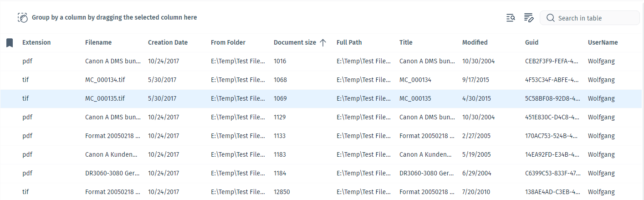Click the drag-hand group icon
Viewport: 644px width, 200px height.
click(x=23, y=17)
